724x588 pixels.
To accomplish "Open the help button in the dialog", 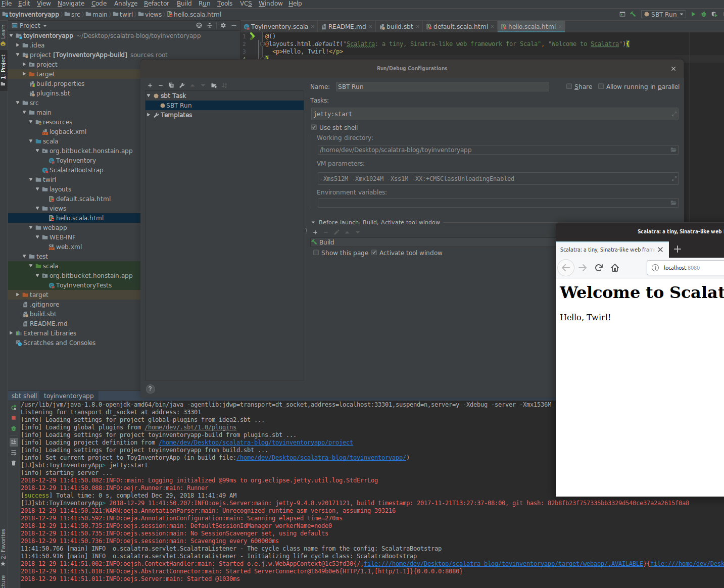I will pyautogui.click(x=150, y=389).
